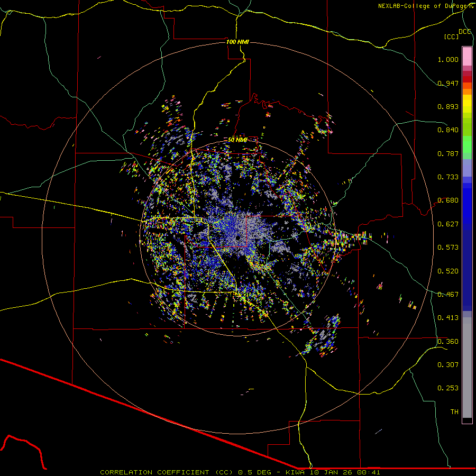Click the DCC label above the color bar

[464, 32]
